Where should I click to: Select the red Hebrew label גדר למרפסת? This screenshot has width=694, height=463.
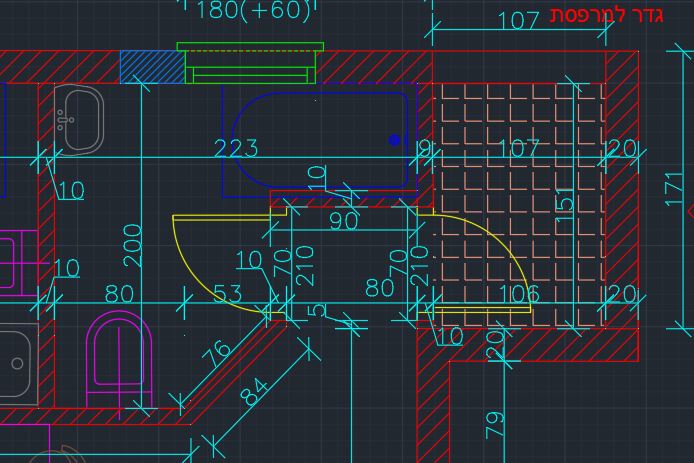coord(607,15)
